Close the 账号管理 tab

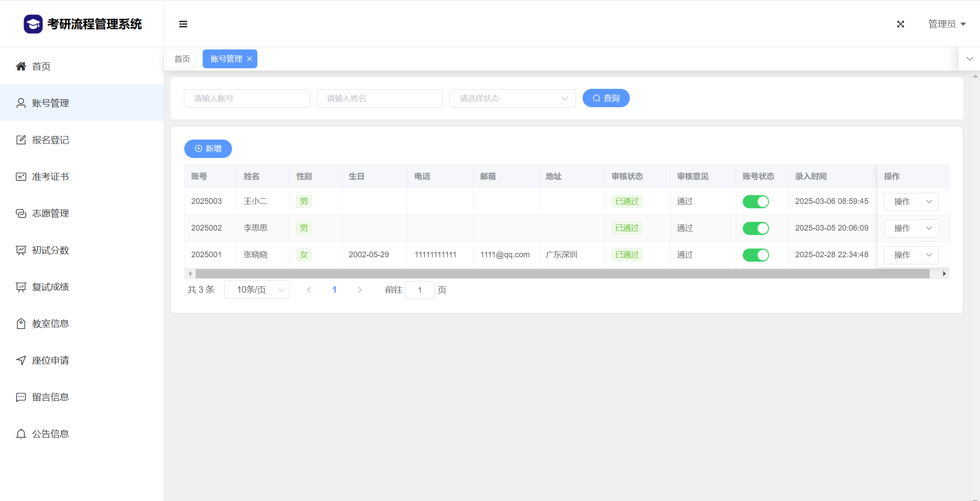tap(249, 59)
